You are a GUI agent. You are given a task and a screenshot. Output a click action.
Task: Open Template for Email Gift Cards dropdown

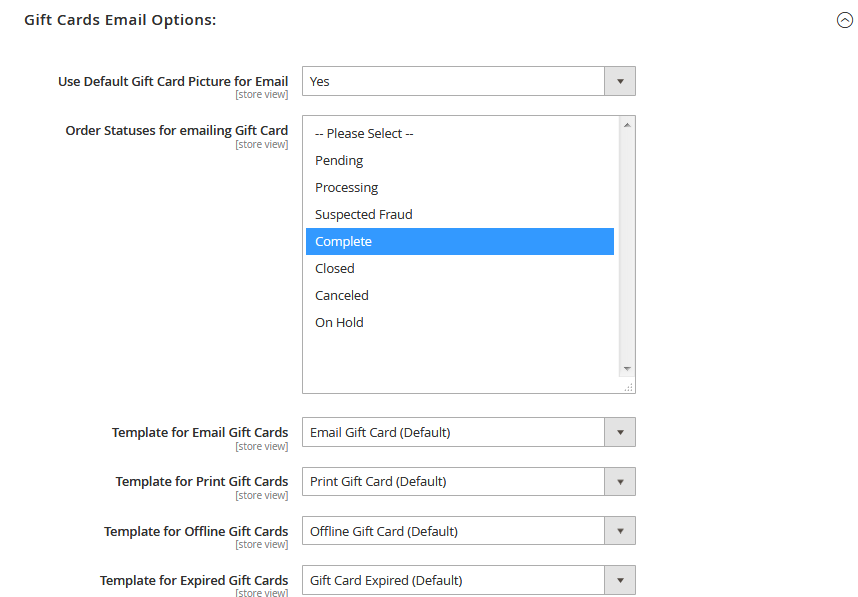click(x=468, y=432)
